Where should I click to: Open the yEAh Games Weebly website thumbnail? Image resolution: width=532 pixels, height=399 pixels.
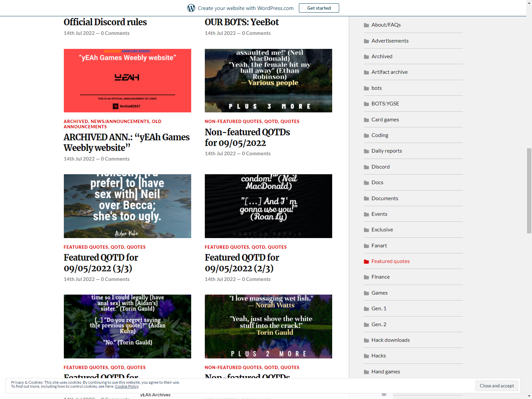(127, 80)
